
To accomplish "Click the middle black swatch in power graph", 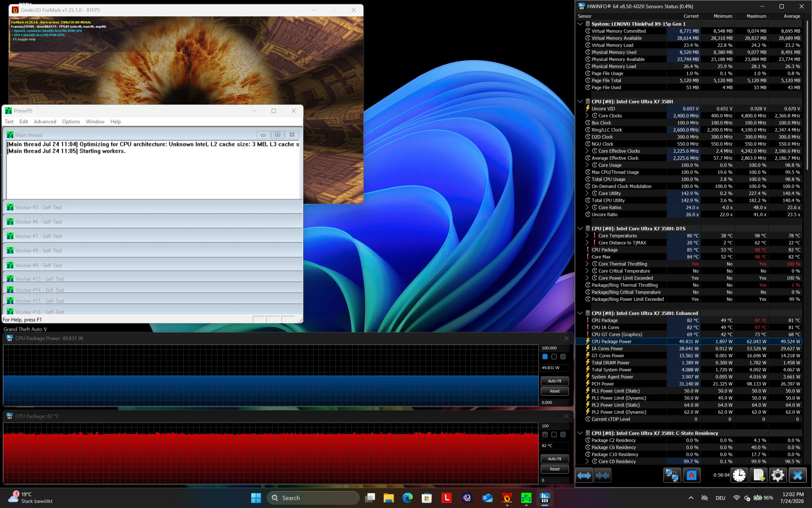I will tap(554, 357).
